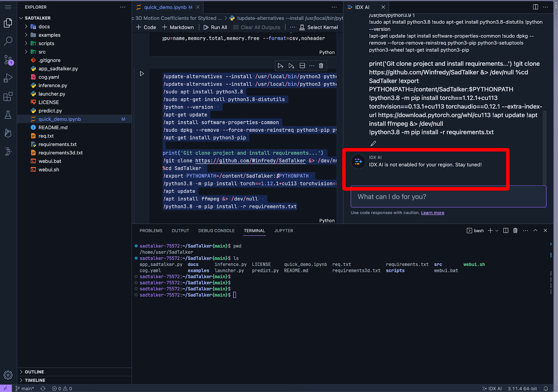The width and height of the screenshot is (558, 392).
Task: Delete the notebook cell
Action: 321,66
